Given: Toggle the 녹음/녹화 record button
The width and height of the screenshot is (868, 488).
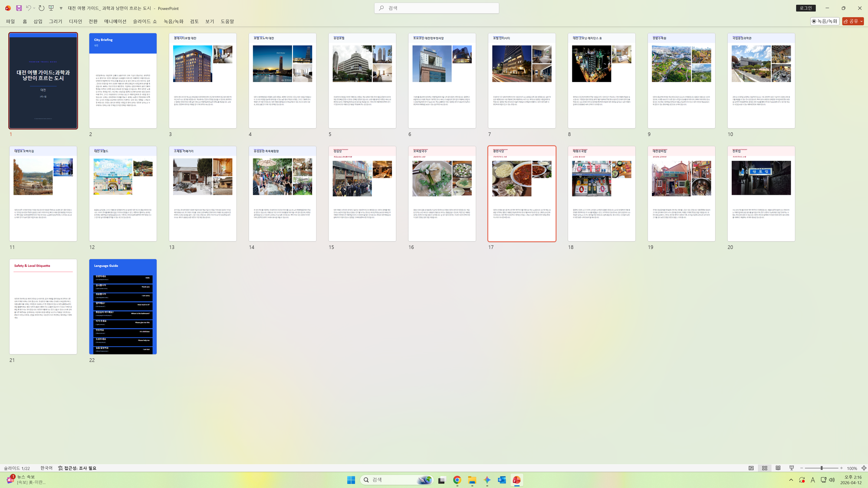Looking at the screenshot, I should point(824,21).
